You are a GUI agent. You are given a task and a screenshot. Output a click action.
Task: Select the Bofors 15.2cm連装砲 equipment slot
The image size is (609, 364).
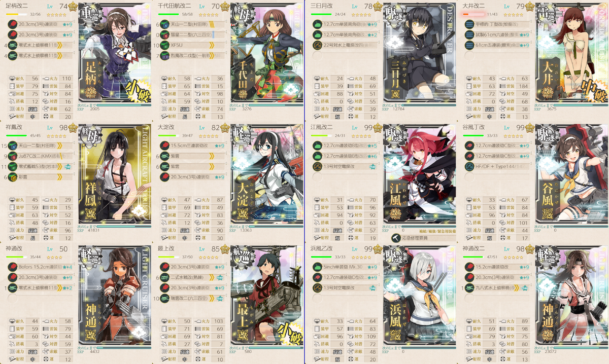[39, 267]
